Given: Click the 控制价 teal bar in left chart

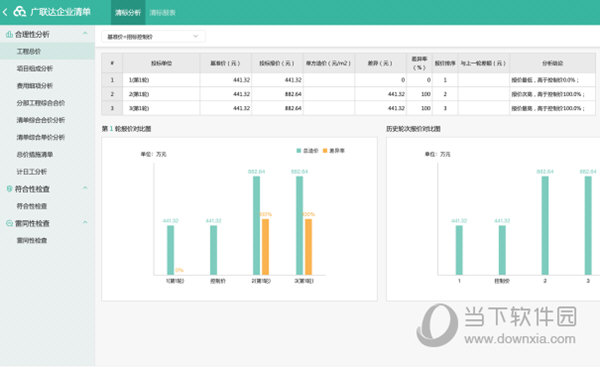Looking at the screenshot, I should point(214,250).
